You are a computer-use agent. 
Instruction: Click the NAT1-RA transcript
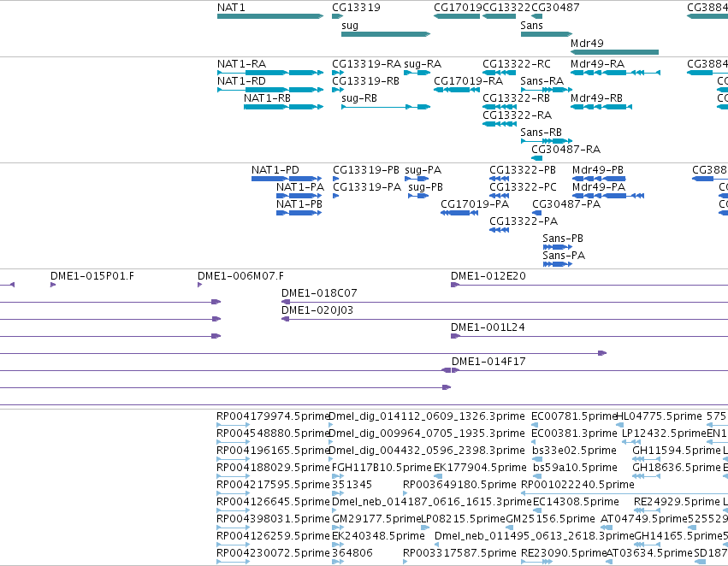coord(270,73)
